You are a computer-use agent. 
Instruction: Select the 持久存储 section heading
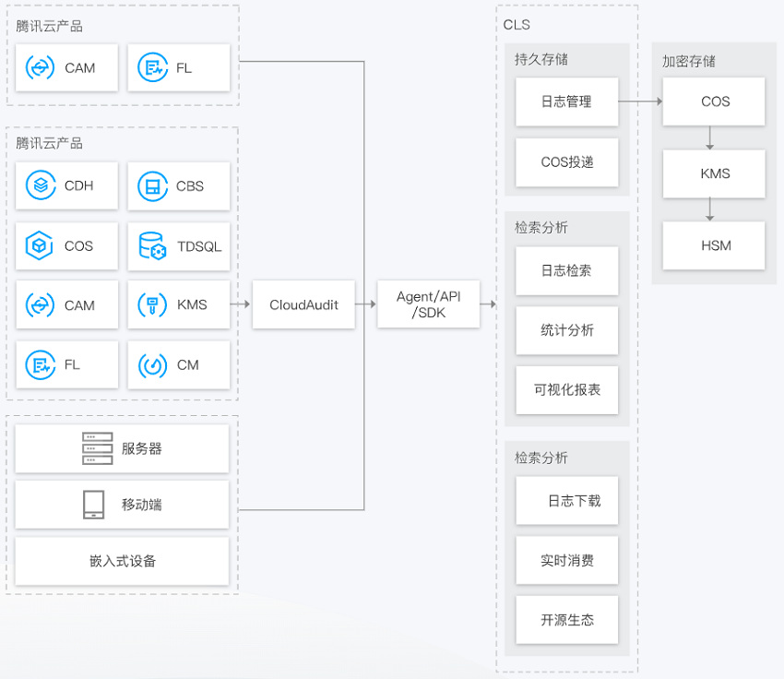point(541,59)
